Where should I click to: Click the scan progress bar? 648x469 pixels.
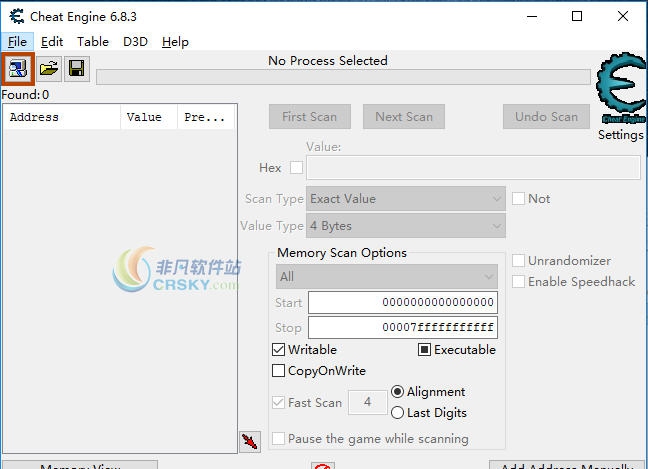[343, 77]
